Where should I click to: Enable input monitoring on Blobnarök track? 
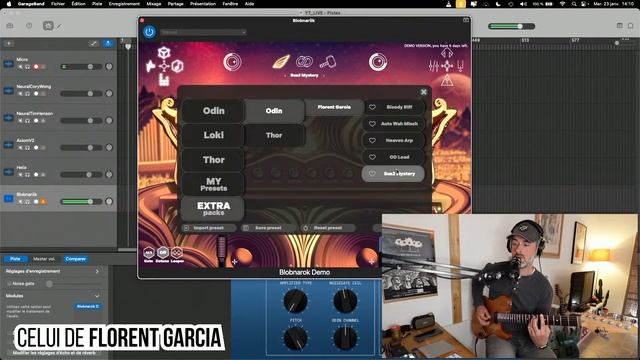[43, 202]
